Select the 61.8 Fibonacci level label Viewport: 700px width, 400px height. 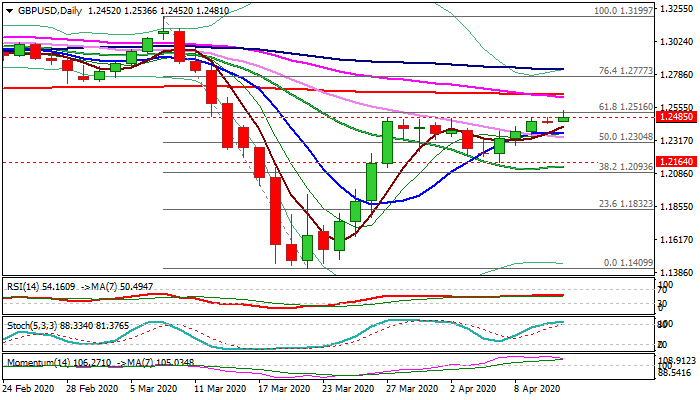click(x=600, y=105)
